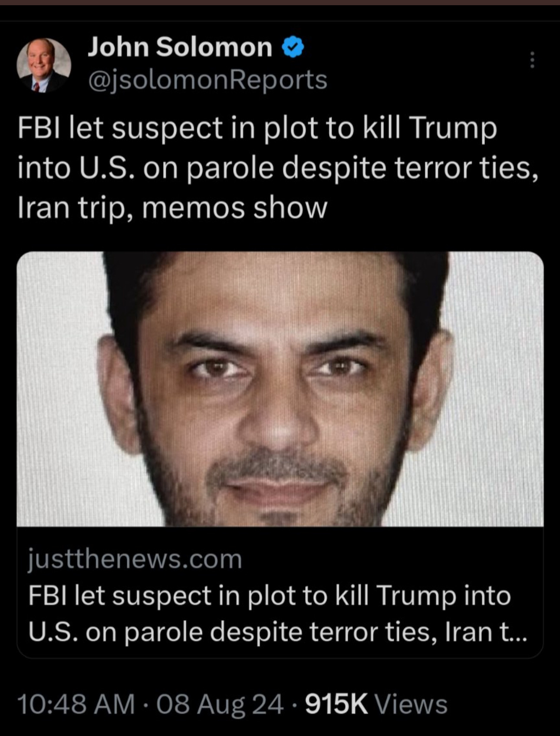Open John Solomon's profile avatar

44,65
